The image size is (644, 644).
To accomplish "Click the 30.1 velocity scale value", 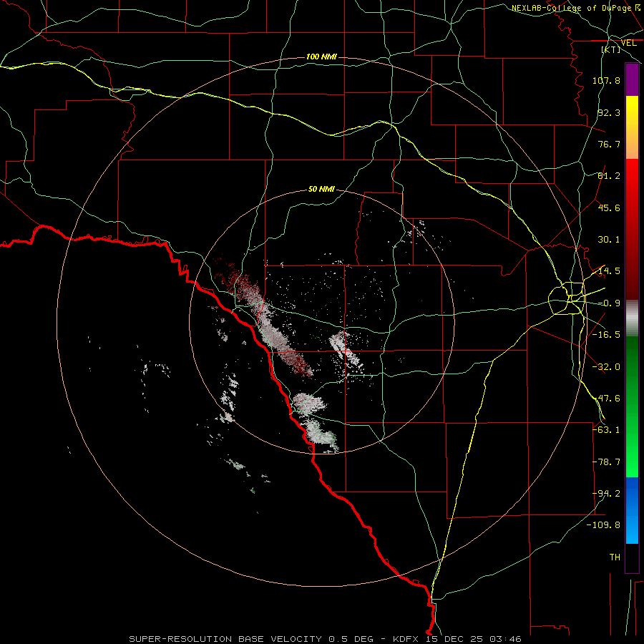I will point(609,240).
